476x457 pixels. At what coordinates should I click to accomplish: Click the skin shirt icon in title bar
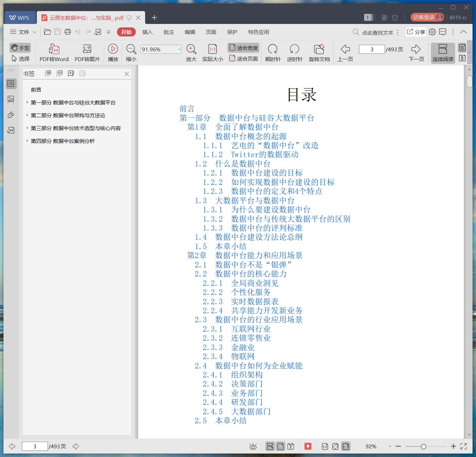[395, 17]
